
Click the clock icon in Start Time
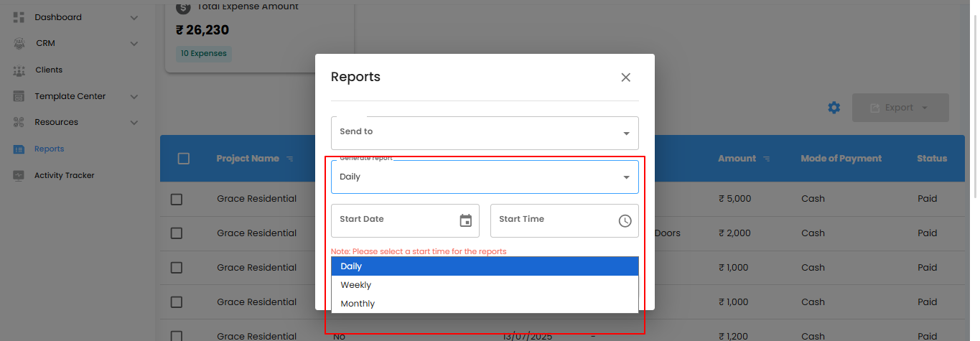click(x=625, y=221)
